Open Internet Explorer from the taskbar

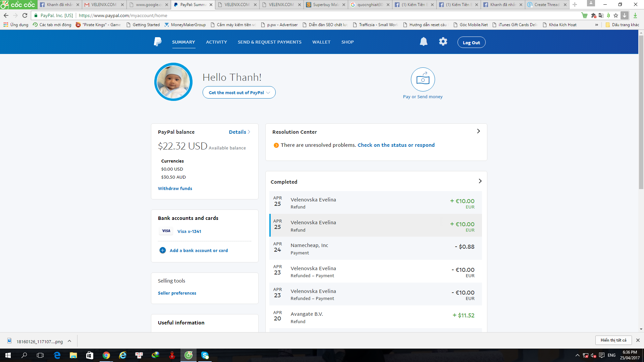[123, 355]
